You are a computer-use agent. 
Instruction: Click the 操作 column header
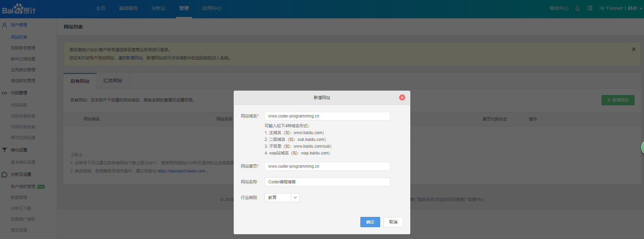point(533,119)
